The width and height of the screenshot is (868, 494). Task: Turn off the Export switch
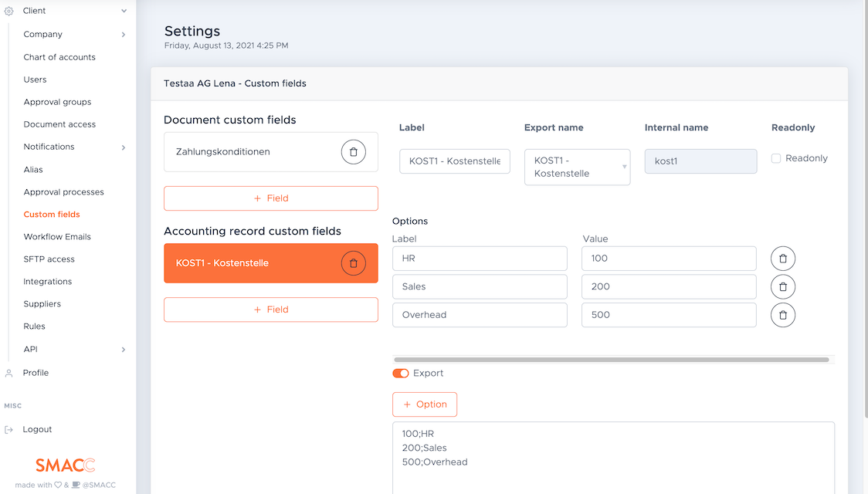[400, 374]
